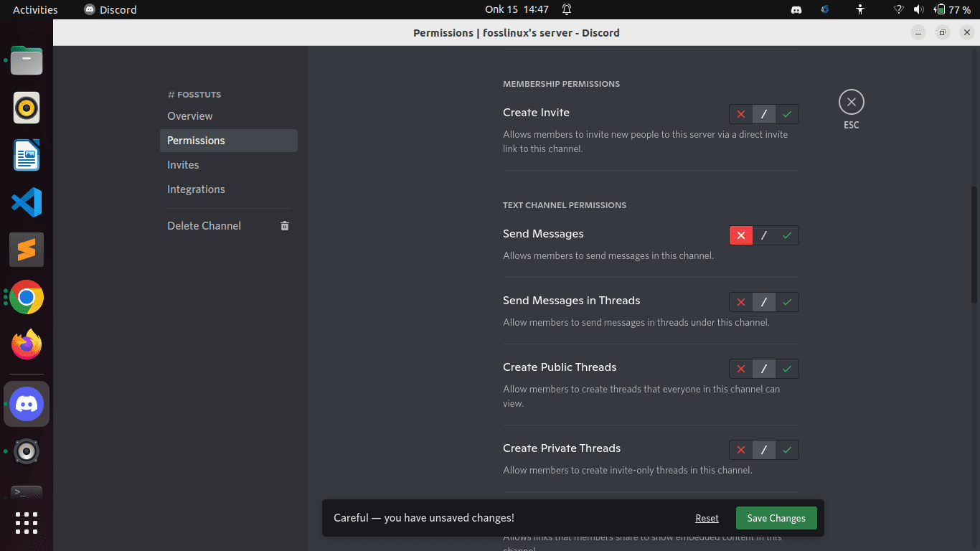The image size is (980, 551).
Task: Click the trash can icon beside Delete Channel
Action: pyautogui.click(x=285, y=225)
